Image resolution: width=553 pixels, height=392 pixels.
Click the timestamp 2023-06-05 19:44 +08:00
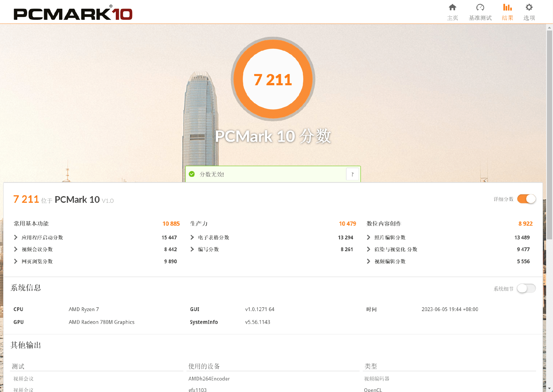click(450, 309)
